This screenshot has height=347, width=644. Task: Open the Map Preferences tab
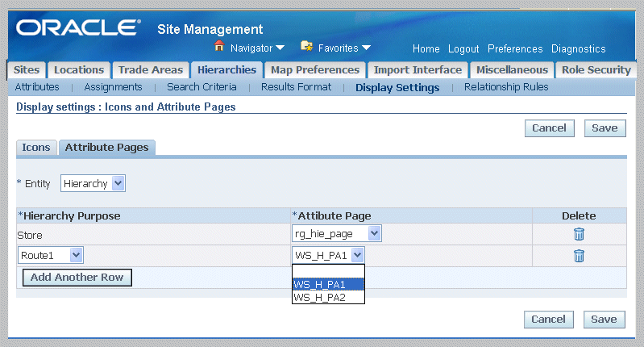315,70
